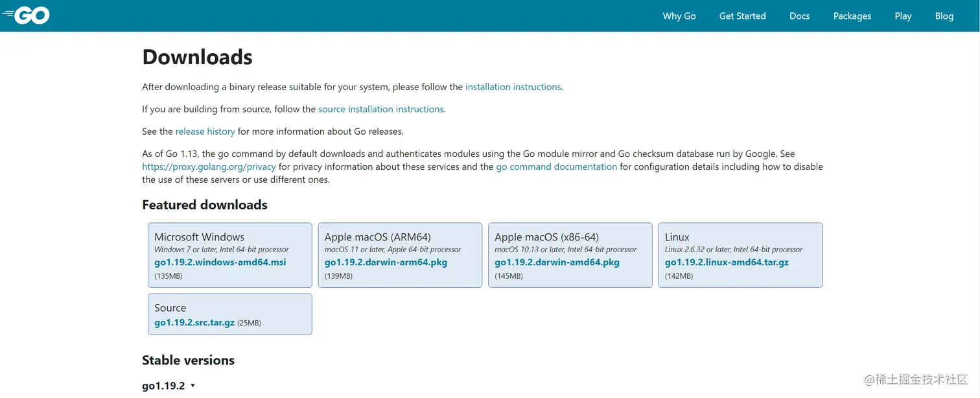Follow the installation instructions link
Screen dimensions: 980x398
513,87
